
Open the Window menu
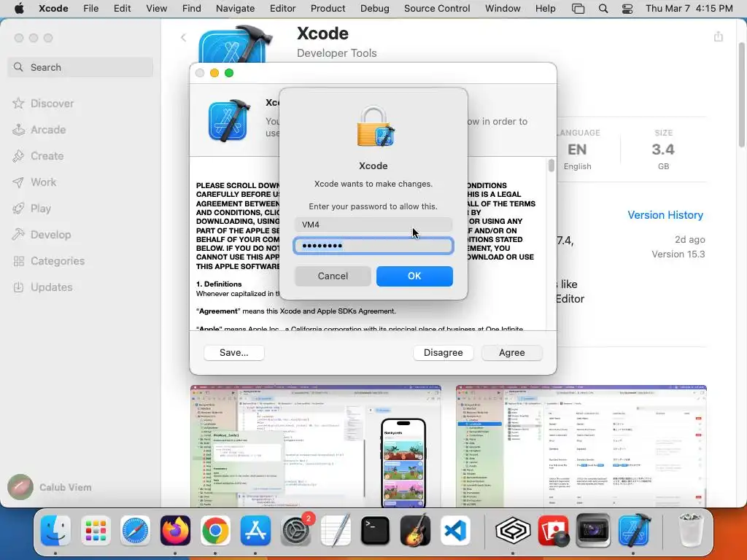503,8
